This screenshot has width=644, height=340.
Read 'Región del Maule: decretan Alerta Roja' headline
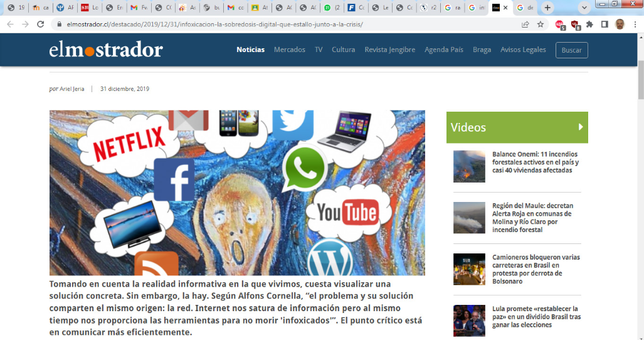[x=533, y=218]
